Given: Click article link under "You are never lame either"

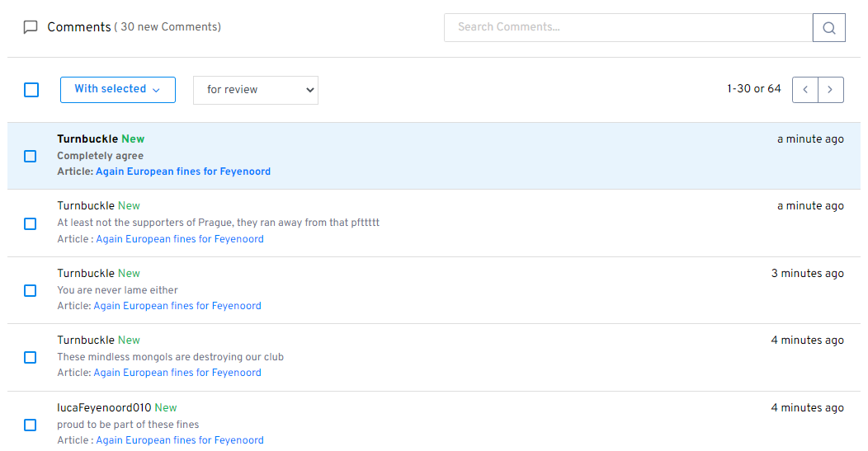Looking at the screenshot, I should 177,306.
